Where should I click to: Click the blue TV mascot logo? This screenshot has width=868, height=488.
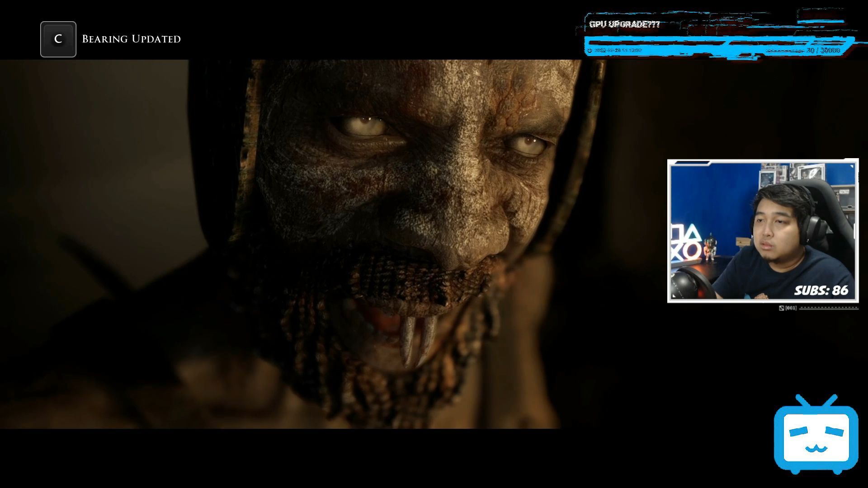coord(816,434)
